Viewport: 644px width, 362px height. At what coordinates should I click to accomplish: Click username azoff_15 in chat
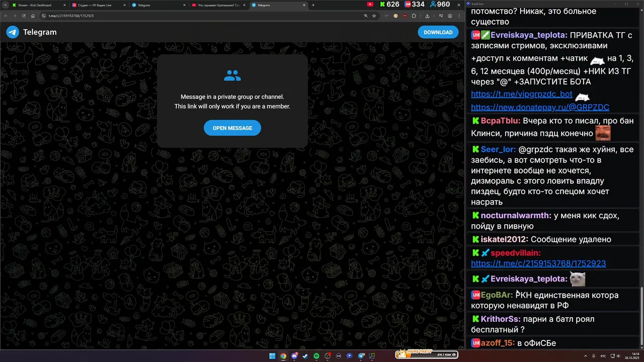pyautogui.click(x=498, y=343)
